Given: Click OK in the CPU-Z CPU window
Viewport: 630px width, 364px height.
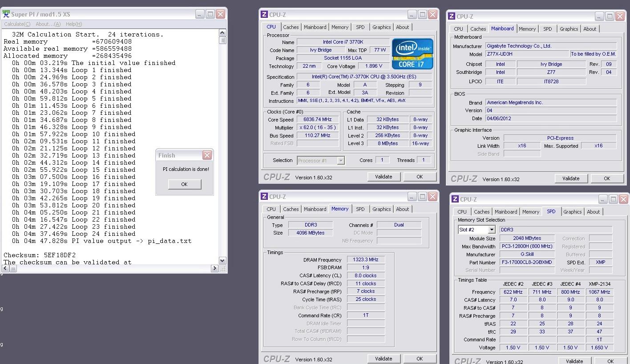Looking at the screenshot, I should click(420, 177).
